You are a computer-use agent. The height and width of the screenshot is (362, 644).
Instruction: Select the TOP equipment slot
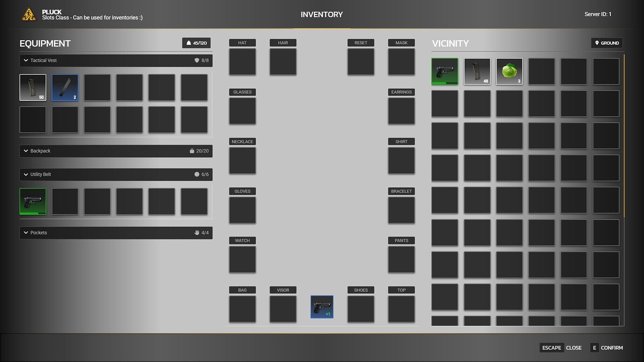[401, 309]
